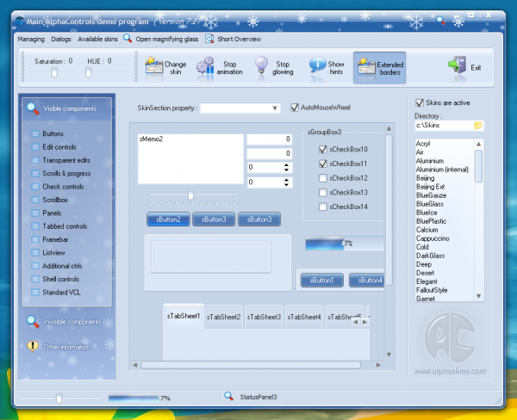517x420 pixels.
Task: Check sCheckBox14
Action: pyautogui.click(x=323, y=207)
